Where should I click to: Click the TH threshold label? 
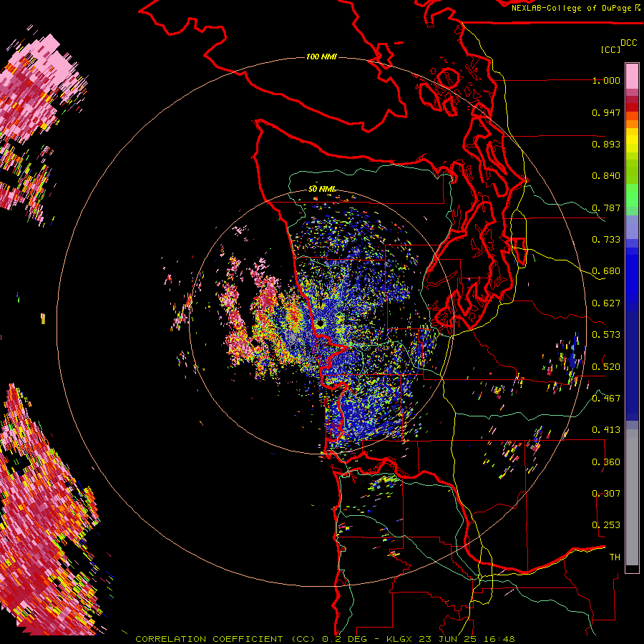(x=615, y=557)
